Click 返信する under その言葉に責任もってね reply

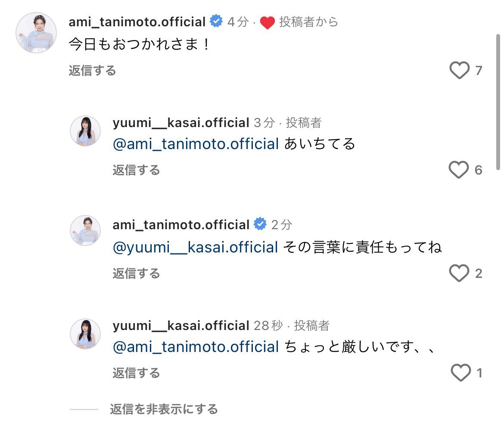click(x=136, y=274)
